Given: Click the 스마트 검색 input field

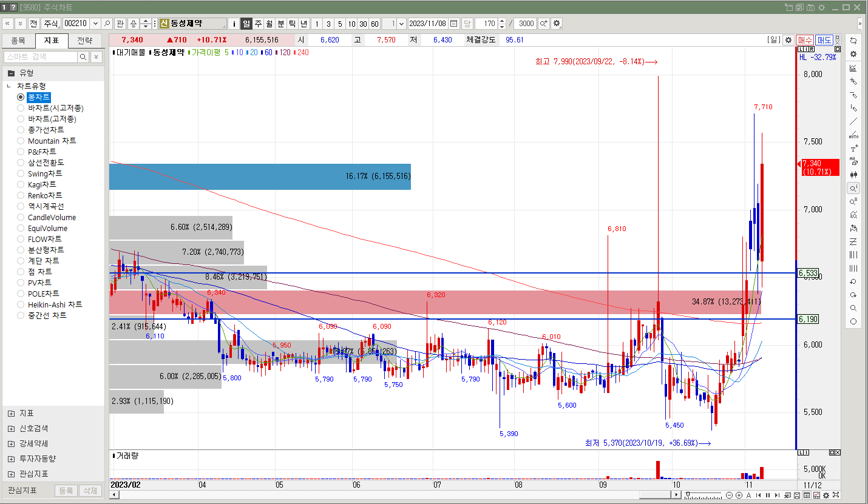Looking at the screenshot, I should click(x=40, y=56).
